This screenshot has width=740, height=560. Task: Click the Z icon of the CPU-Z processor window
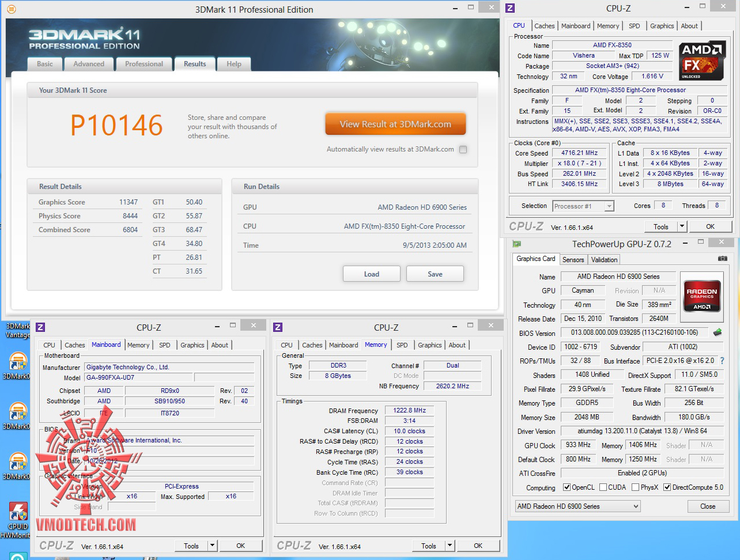510,8
